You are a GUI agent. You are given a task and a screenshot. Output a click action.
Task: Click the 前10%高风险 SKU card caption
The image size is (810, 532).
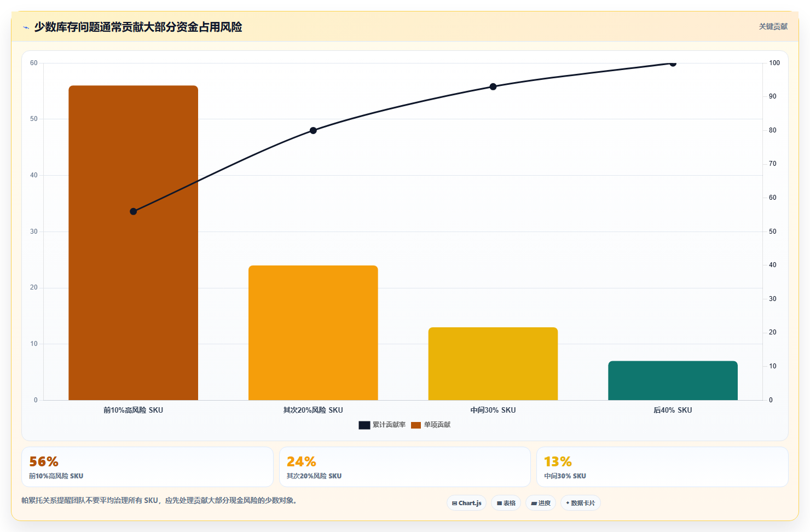(56, 476)
